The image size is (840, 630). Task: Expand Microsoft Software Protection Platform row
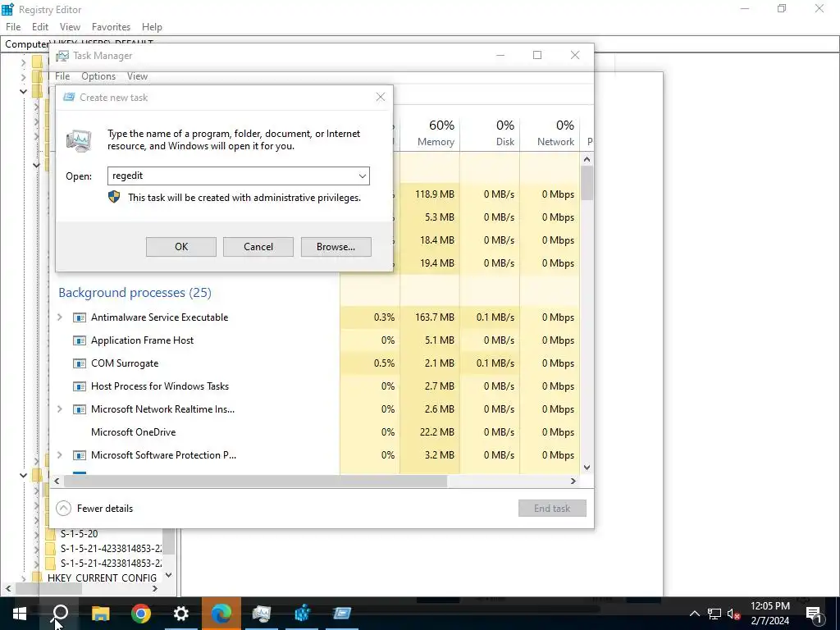pyautogui.click(x=60, y=455)
